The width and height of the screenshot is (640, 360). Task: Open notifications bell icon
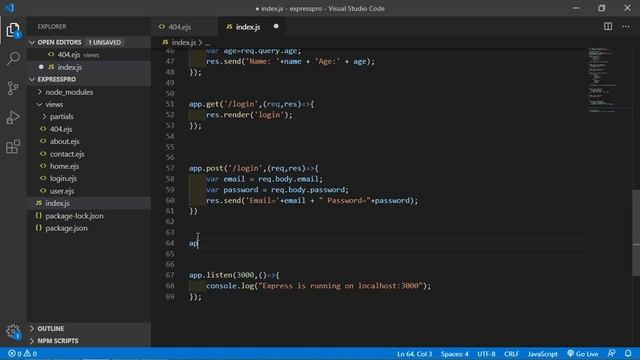(x=628, y=353)
